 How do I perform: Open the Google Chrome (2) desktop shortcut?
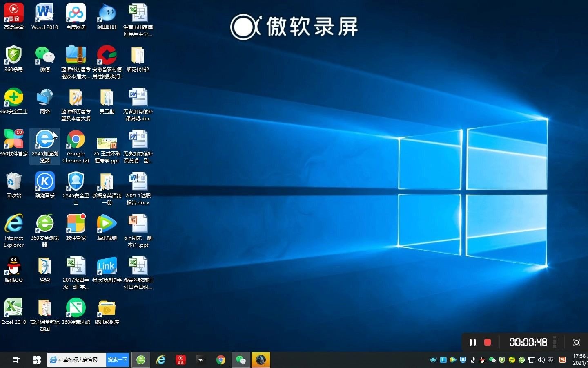(x=76, y=146)
